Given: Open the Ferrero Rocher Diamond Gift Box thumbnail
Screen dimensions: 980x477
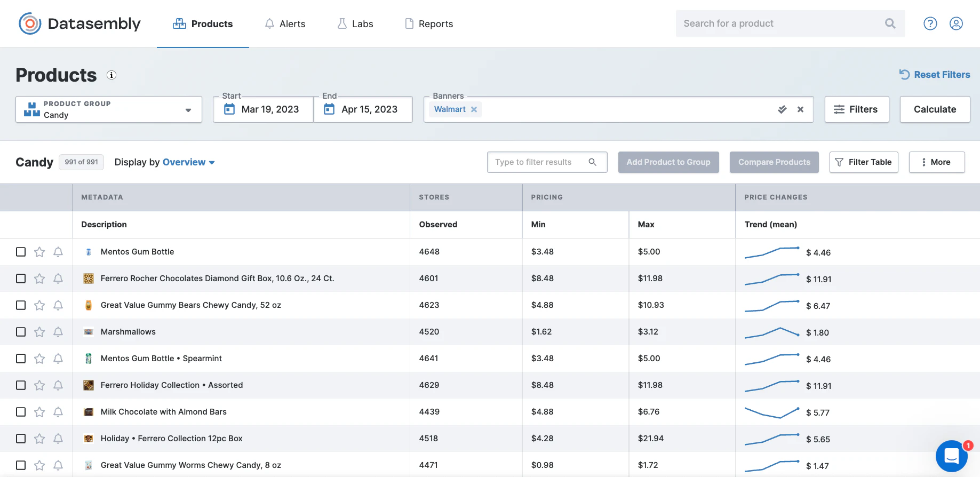Looking at the screenshot, I should click(89, 279).
